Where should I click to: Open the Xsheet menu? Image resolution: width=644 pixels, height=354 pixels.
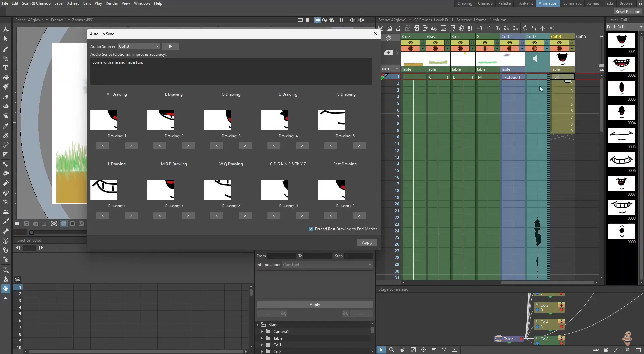click(73, 3)
